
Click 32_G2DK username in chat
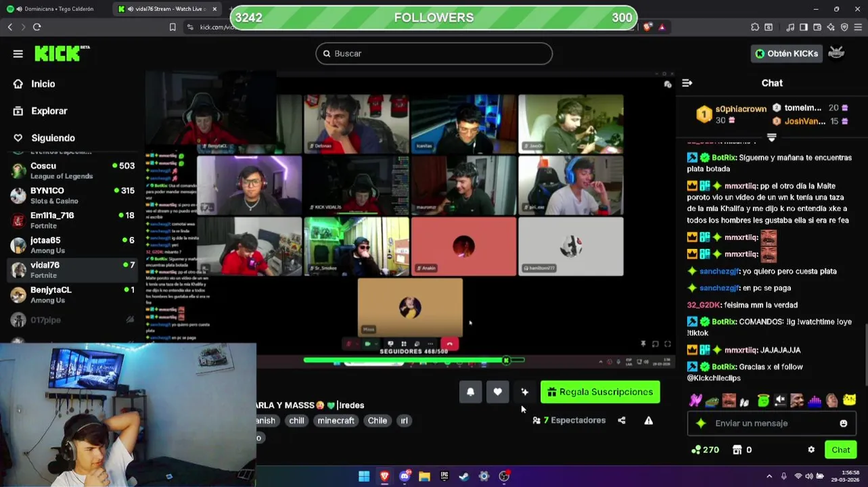coord(703,305)
